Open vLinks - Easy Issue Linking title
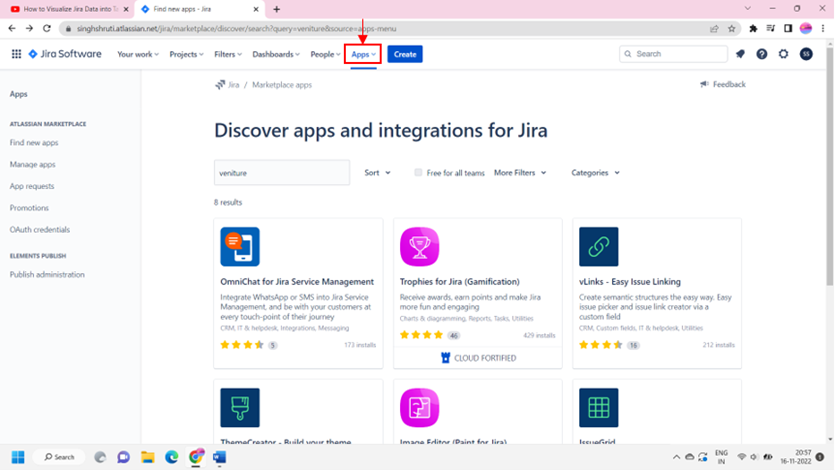 coord(630,282)
